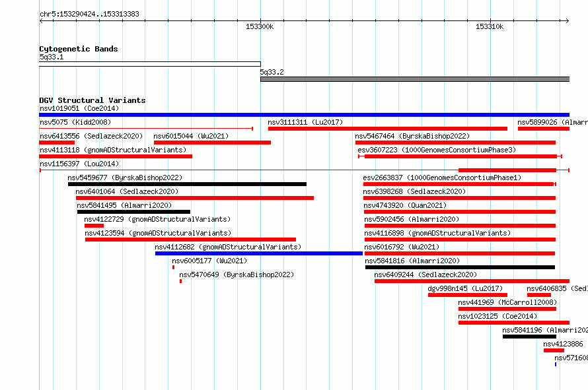
Task: Click the red bar under nsv3111311
Action: click(x=388, y=129)
